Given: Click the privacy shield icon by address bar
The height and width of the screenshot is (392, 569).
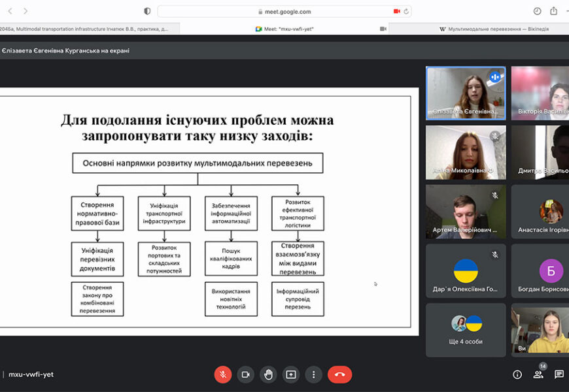Looking at the screenshot, I should pyautogui.click(x=147, y=11).
